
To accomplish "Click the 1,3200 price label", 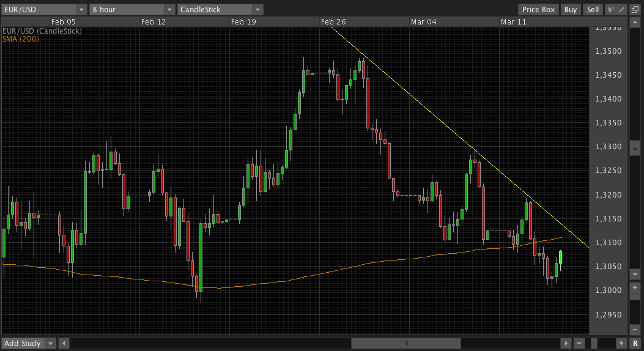I will pyautogui.click(x=609, y=195).
